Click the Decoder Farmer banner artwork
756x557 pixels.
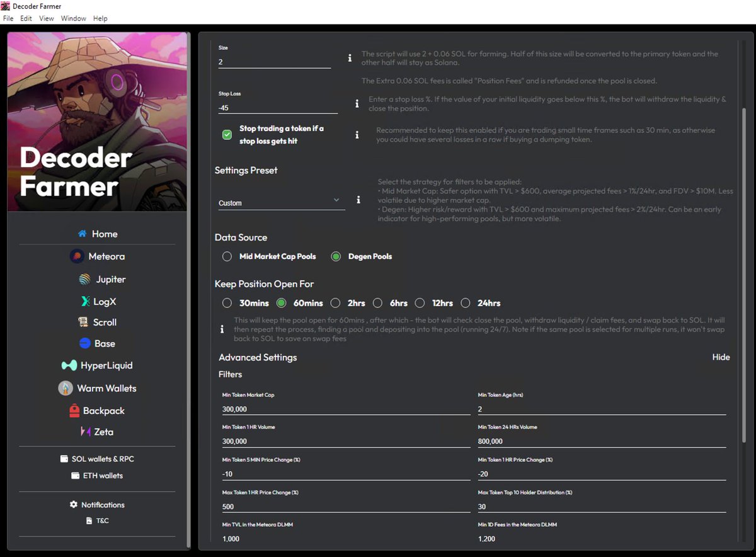pos(97,122)
